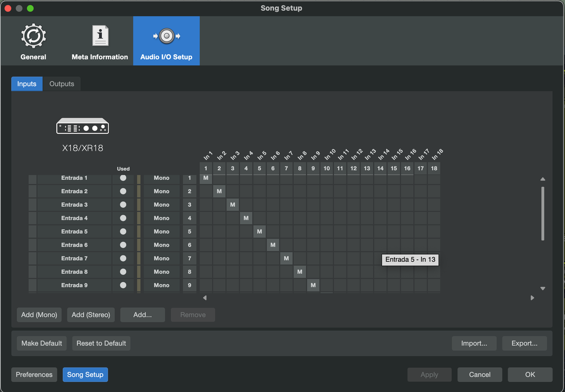
Task: Click the In 18 hardware channel label
Action: click(438, 154)
